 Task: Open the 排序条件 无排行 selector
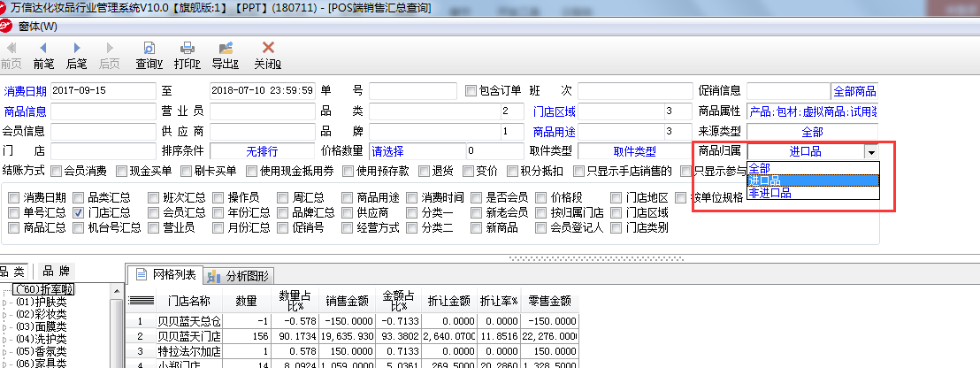coord(263,151)
